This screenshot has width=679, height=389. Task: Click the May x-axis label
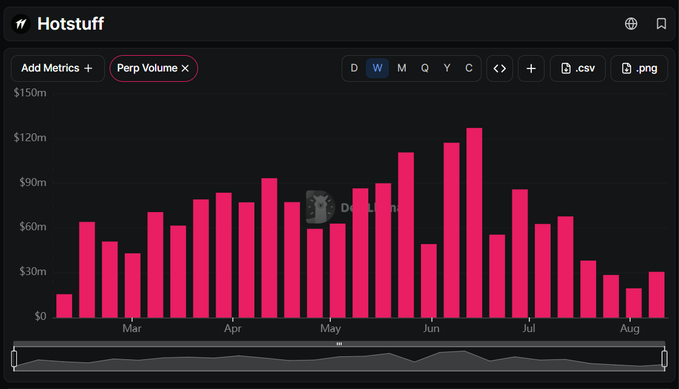coord(330,328)
